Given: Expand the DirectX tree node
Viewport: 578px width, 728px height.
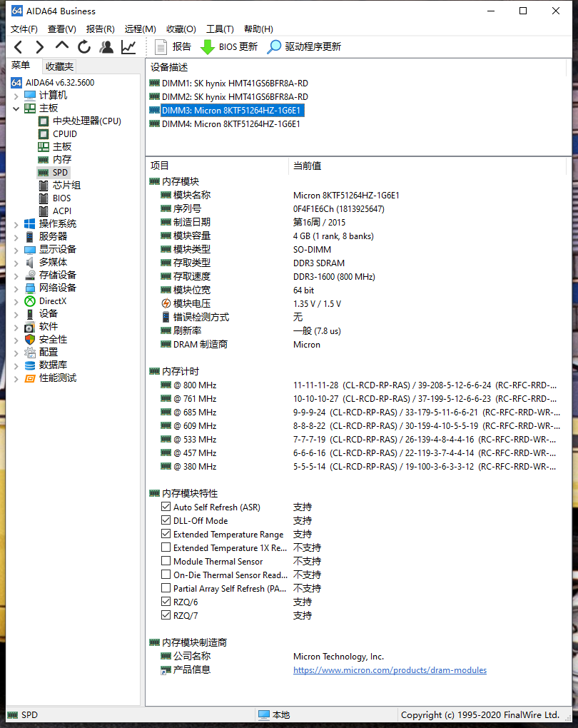Looking at the screenshot, I should 16,301.
